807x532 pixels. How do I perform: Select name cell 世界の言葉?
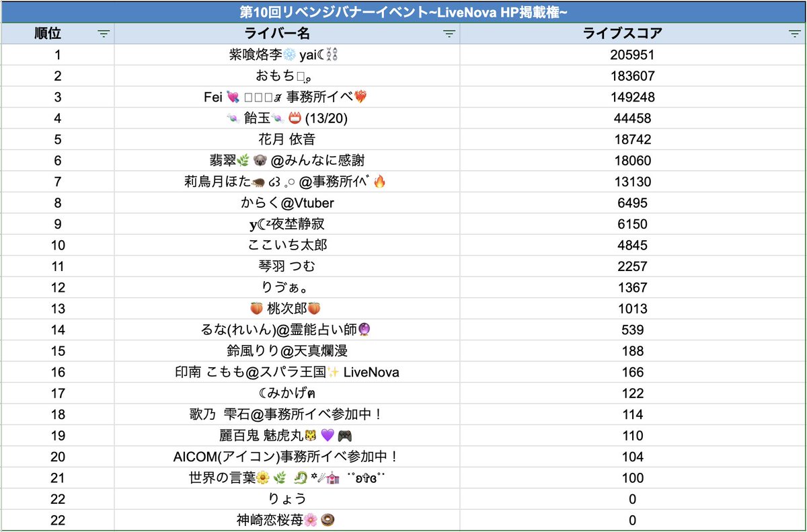click(x=287, y=479)
